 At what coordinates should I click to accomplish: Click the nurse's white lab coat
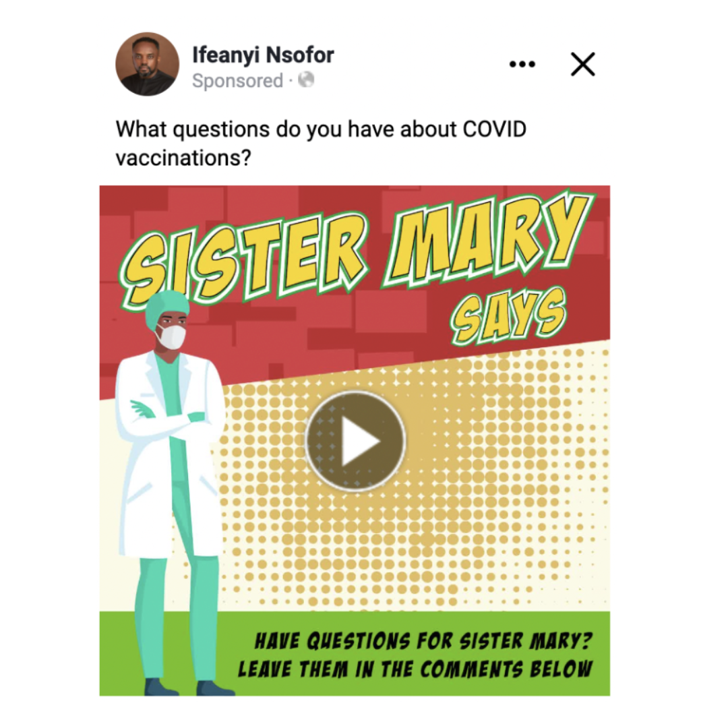point(168,455)
